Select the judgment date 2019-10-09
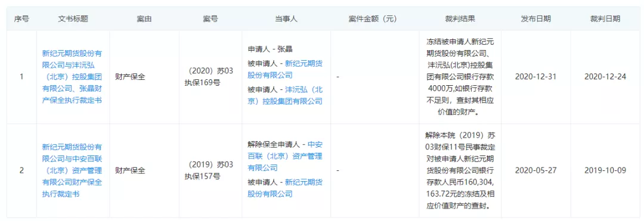This screenshot has height=221, width=644. (605, 170)
